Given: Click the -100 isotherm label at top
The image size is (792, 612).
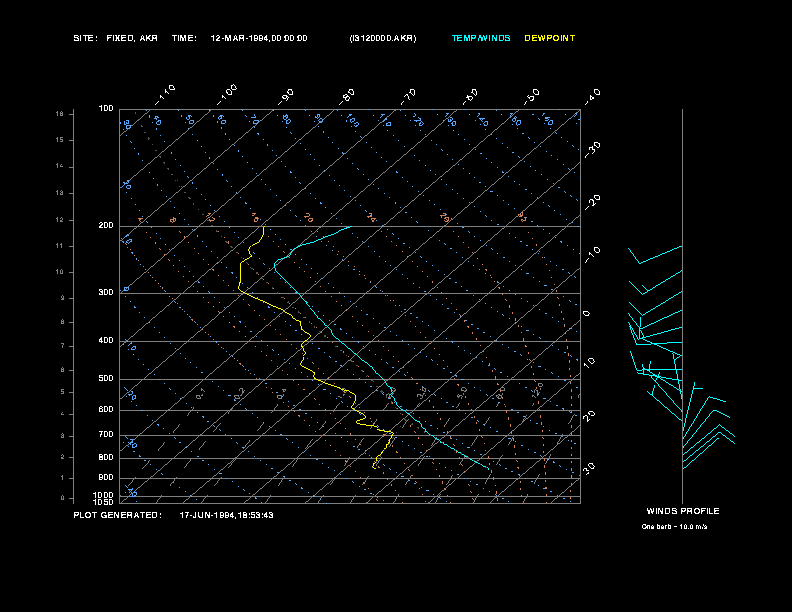Looking at the screenshot, I should (x=227, y=95).
